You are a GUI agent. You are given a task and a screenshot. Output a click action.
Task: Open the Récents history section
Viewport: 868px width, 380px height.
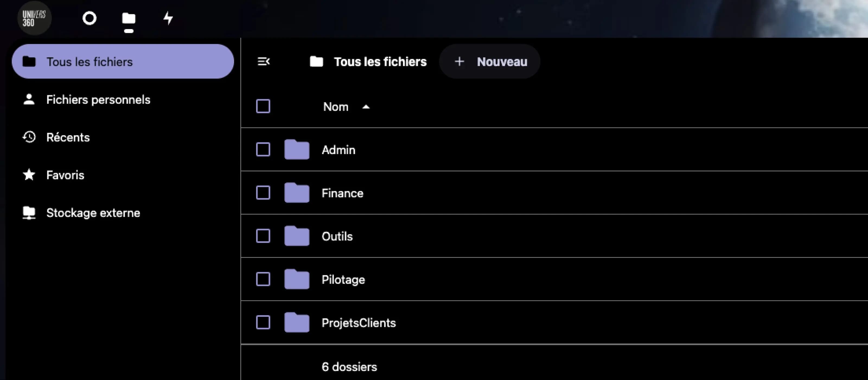pyautogui.click(x=68, y=137)
